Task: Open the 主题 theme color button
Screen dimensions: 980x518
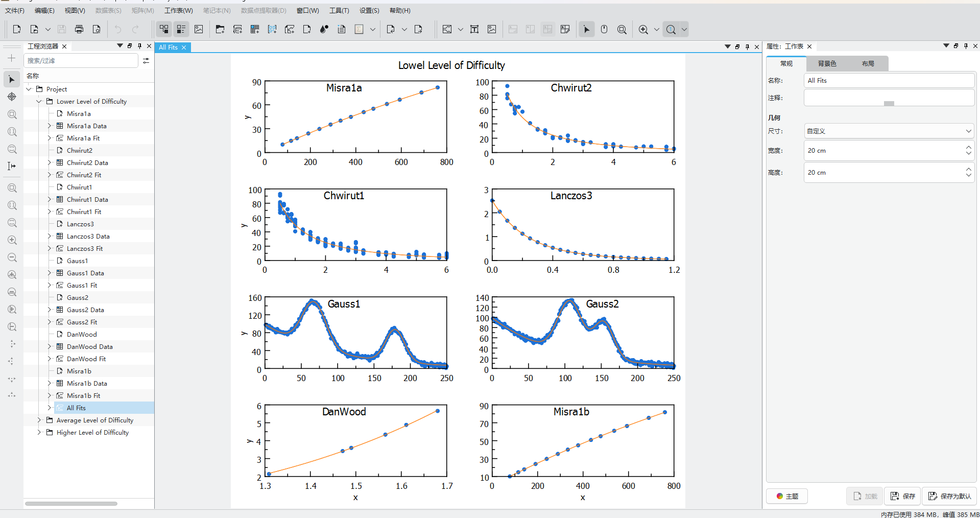Action: (x=787, y=496)
